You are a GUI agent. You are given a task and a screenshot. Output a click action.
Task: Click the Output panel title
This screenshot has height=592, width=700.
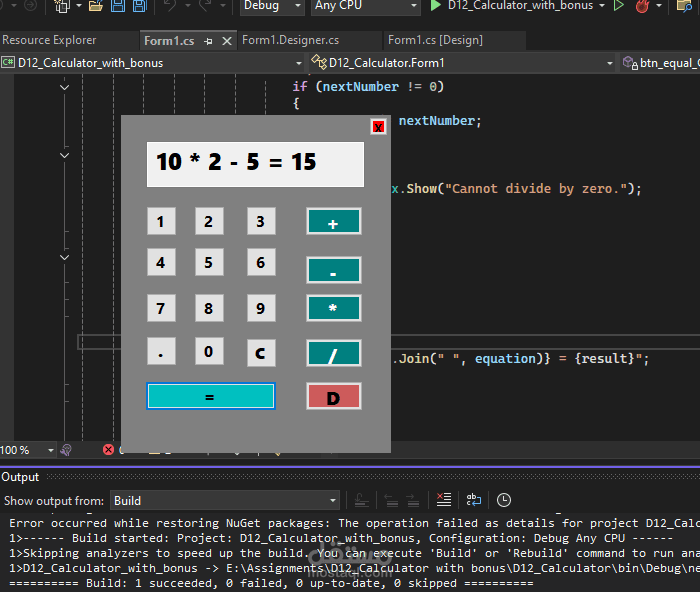[x=20, y=477]
